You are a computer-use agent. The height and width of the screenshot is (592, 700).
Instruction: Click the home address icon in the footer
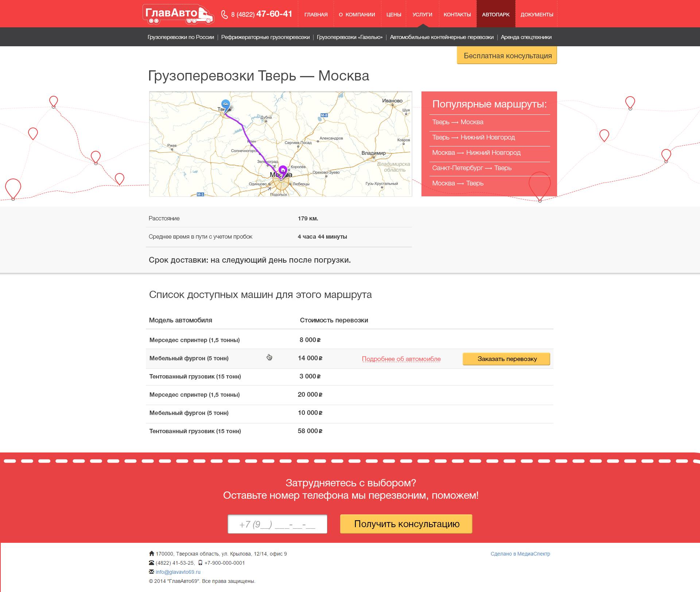[152, 553]
